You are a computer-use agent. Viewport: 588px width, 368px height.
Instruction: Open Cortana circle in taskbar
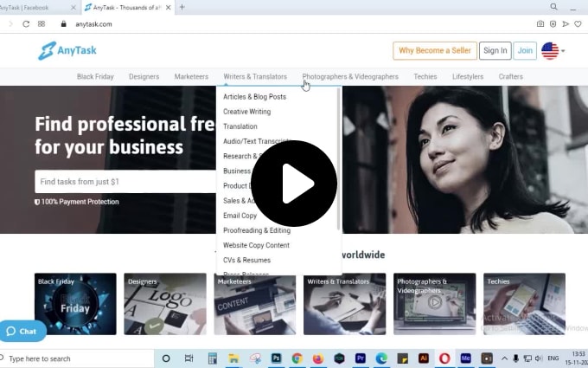click(166, 358)
